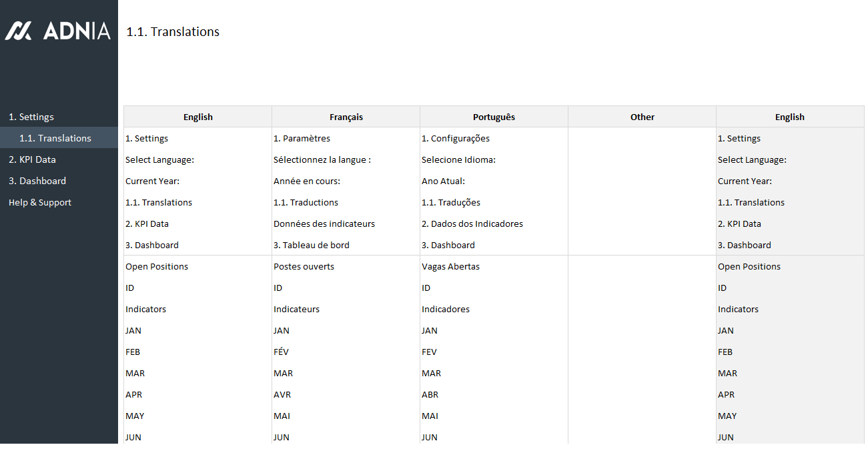The image size is (868, 451).
Task: Go to 2. KPI Data page
Action: [32, 159]
